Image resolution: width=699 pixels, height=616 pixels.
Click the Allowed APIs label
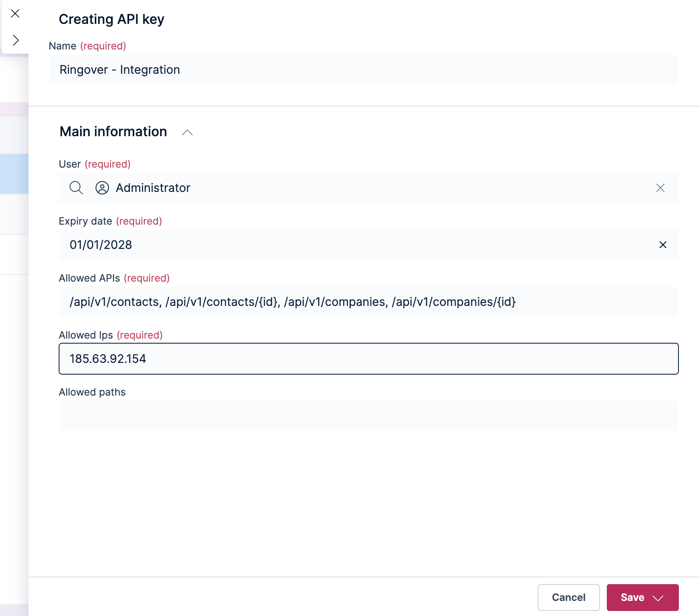point(89,278)
